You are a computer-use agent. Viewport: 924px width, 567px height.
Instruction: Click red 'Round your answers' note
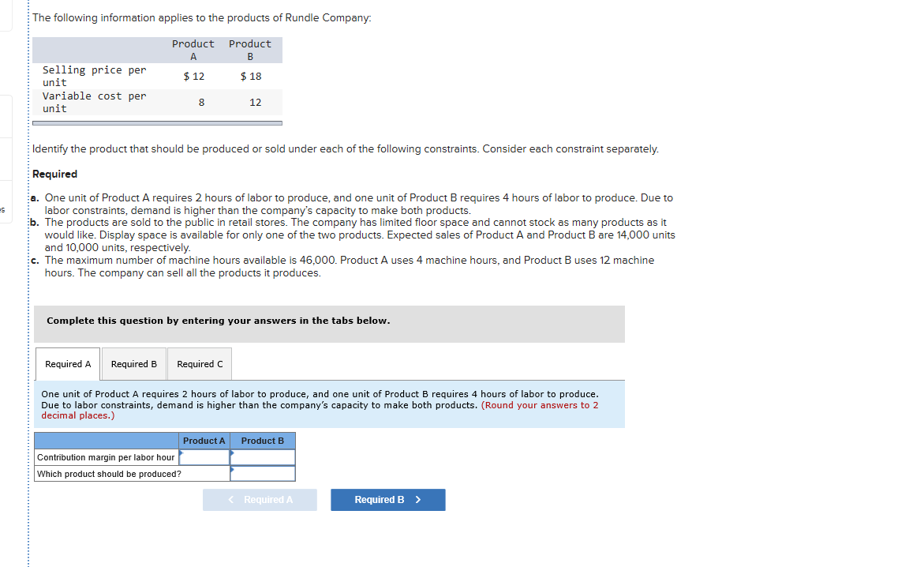click(x=320, y=410)
